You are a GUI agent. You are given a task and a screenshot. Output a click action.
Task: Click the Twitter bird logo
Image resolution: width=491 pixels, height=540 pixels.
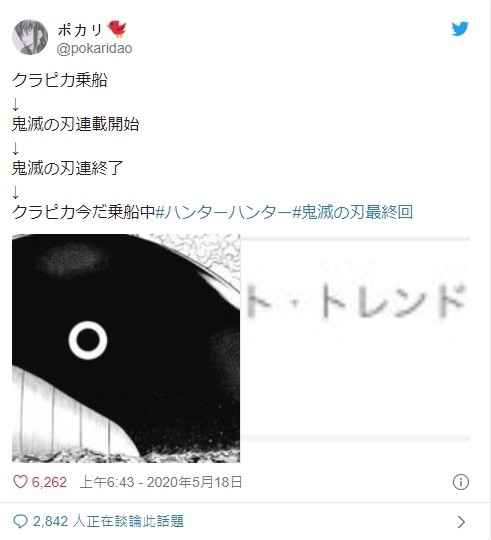(x=460, y=29)
